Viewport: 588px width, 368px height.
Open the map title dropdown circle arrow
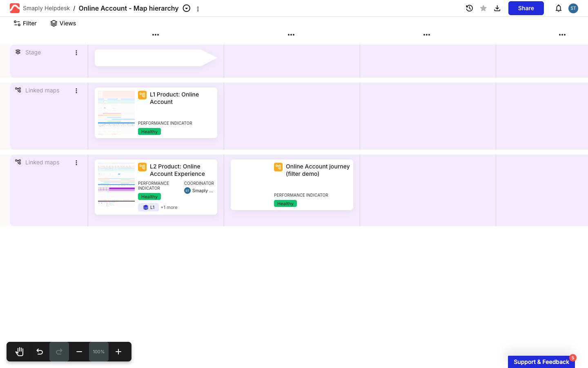click(187, 8)
